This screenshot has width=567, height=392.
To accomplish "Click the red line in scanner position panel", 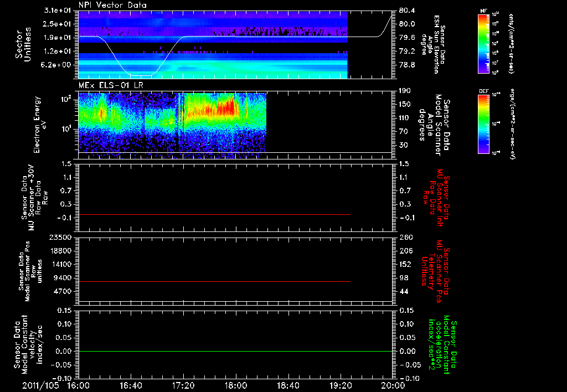I will [214, 281].
